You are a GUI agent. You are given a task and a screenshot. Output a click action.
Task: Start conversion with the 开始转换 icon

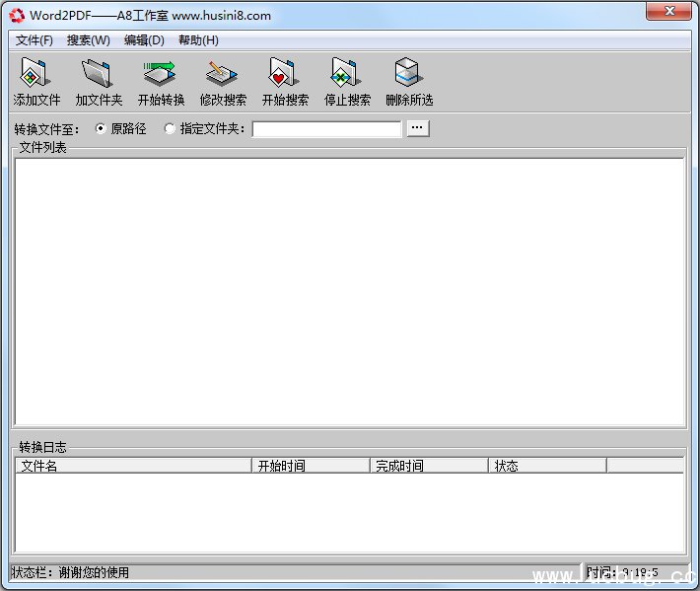161,74
